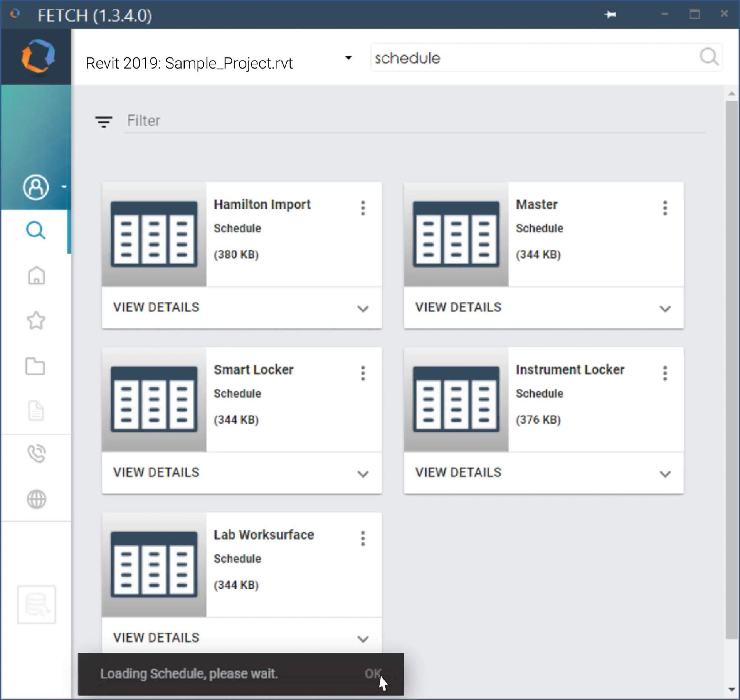The image size is (740, 700).
Task: Click 'Loading Schedule, please wait.' message
Action: 189,673
